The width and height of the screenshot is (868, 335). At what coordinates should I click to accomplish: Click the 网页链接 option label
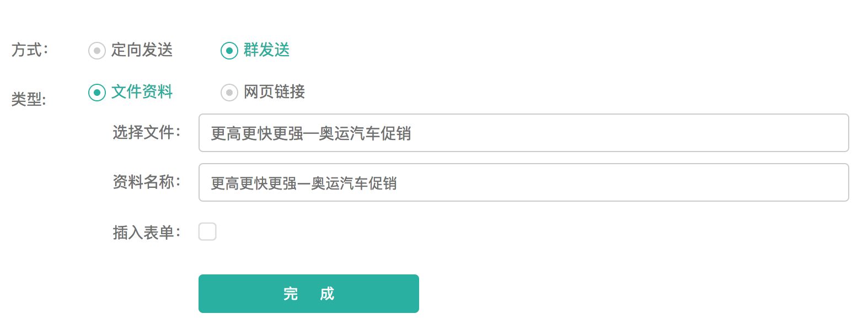pos(274,92)
